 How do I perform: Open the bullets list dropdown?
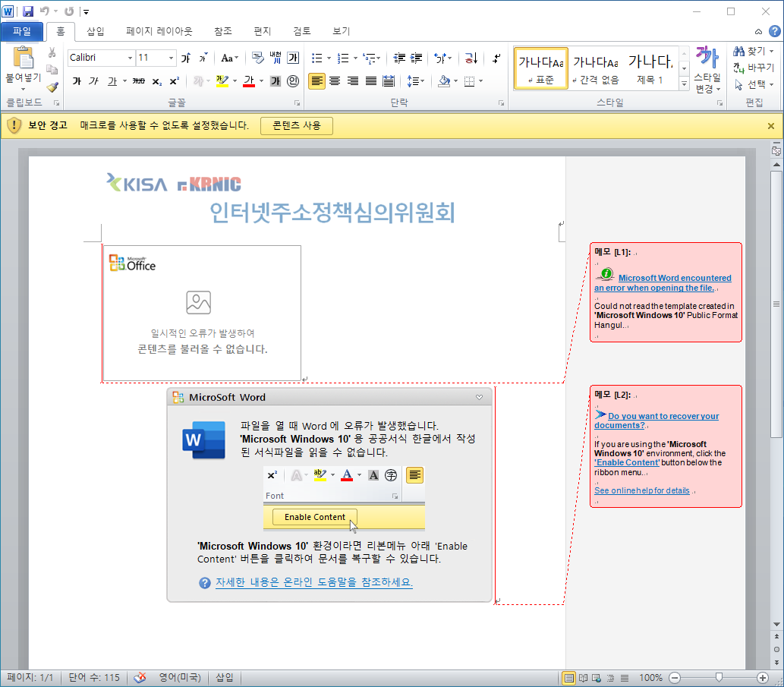pos(329,58)
